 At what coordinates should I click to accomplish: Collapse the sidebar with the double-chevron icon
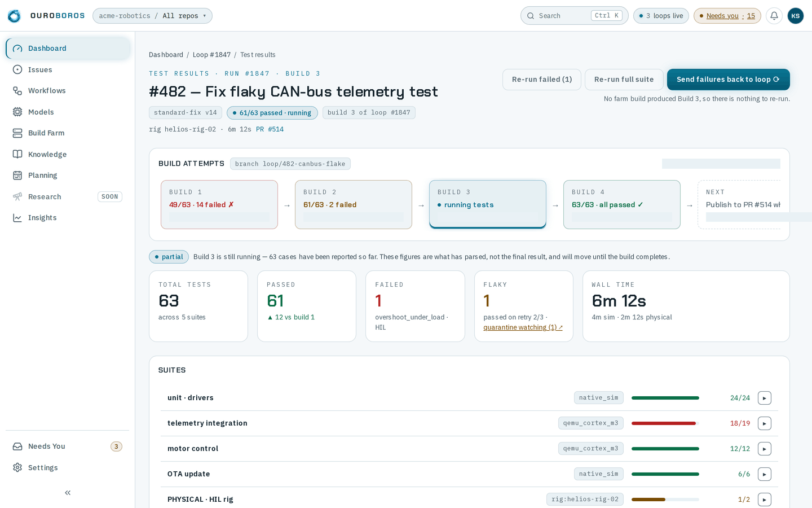[68, 493]
